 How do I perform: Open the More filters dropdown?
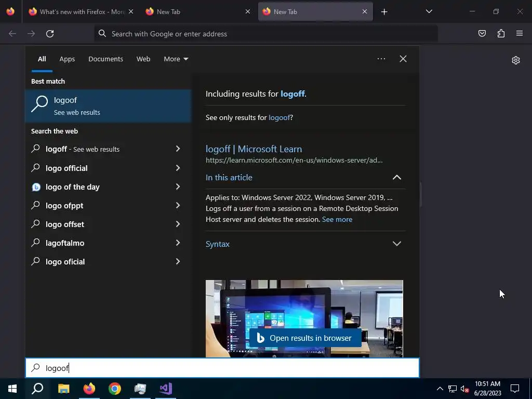(x=176, y=59)
